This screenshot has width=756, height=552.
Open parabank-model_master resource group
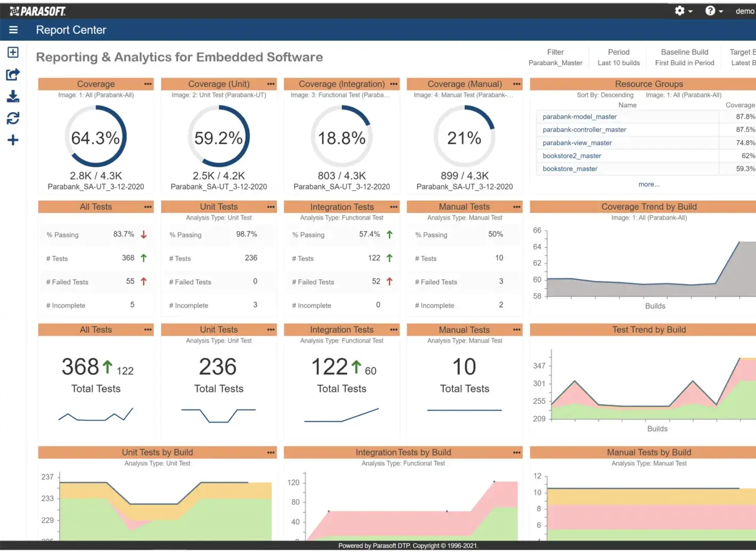click(580, 117)
